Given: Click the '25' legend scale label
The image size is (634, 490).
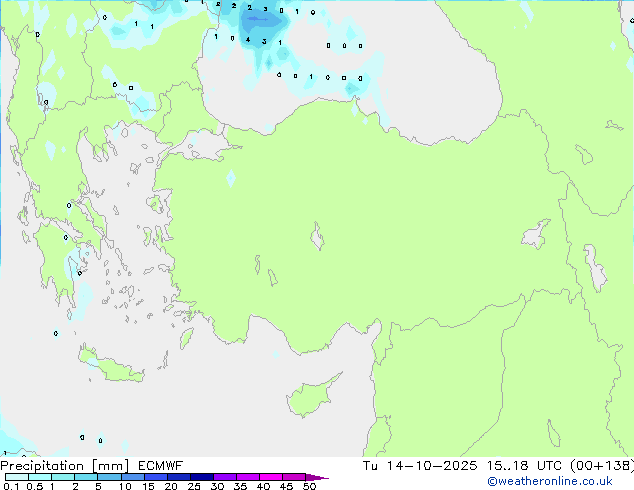Looking at the screenshot, I should click(x=194, y=486).
